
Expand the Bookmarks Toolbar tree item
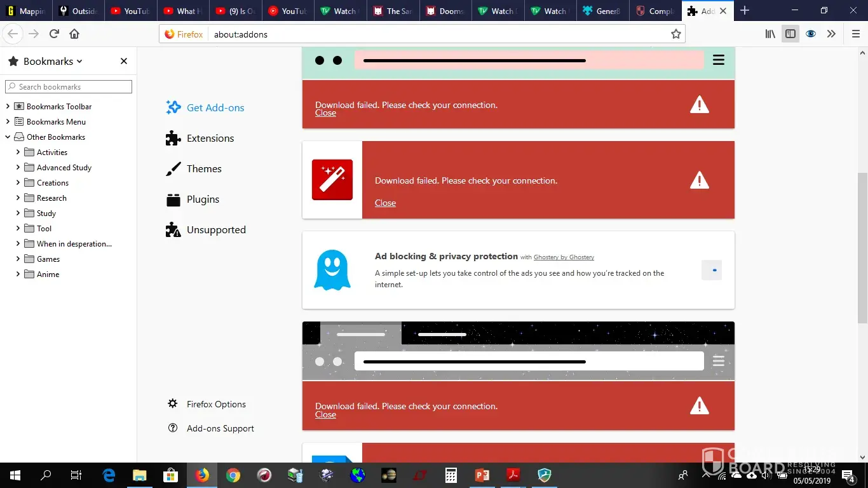pyautogui.click(x=8, y=106)
